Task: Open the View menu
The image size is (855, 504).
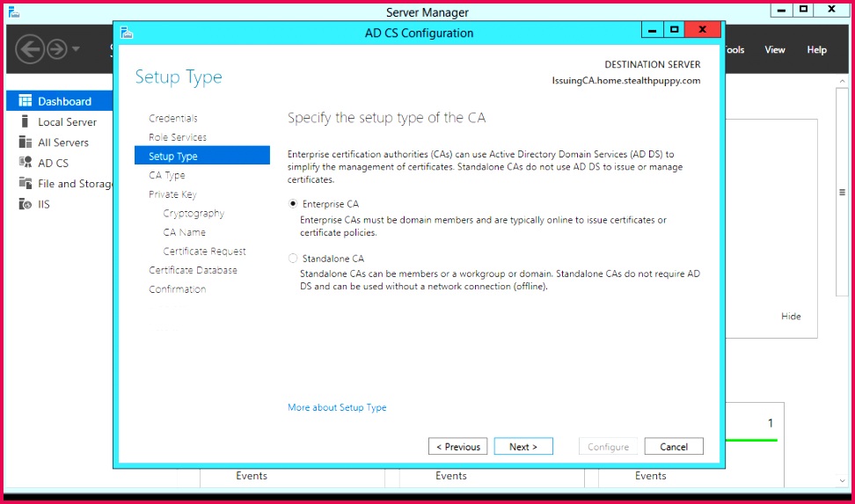Action: tap(774, 50)
